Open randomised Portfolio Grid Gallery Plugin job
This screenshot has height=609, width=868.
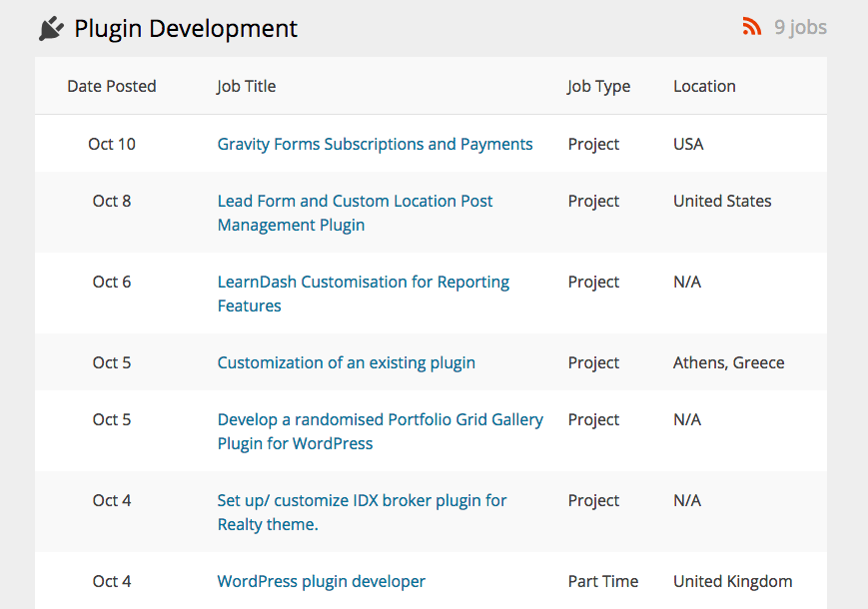pos(380,420)
